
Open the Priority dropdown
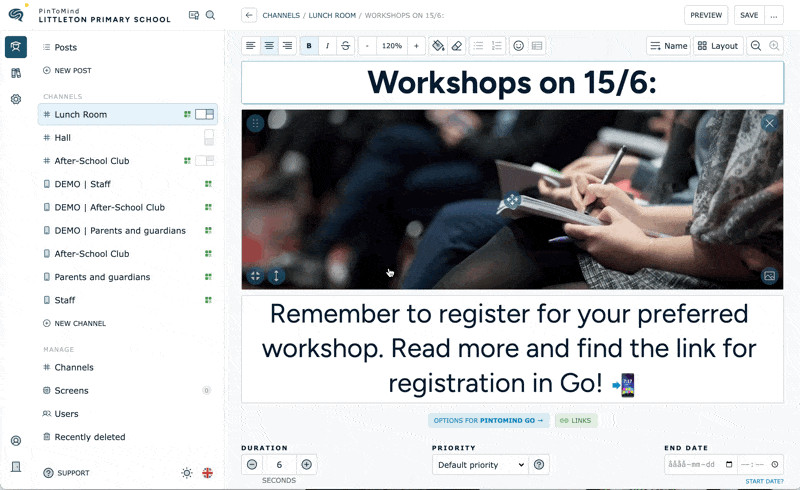coord(480,465)
